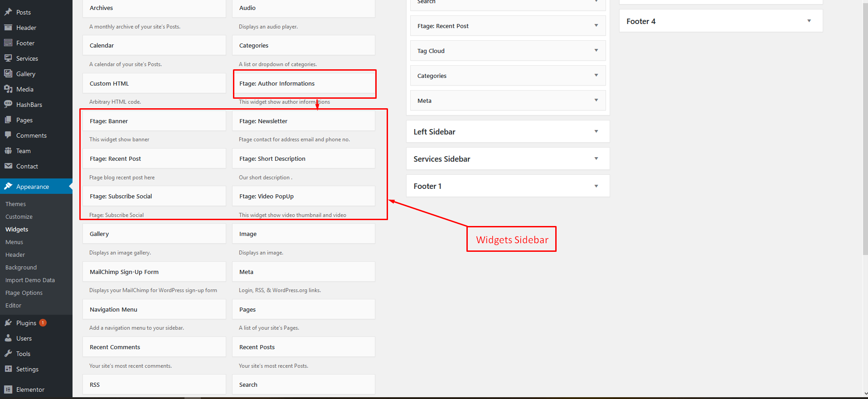Select the Ftage: Newsletter widget
868x399 pixels.
304,121
